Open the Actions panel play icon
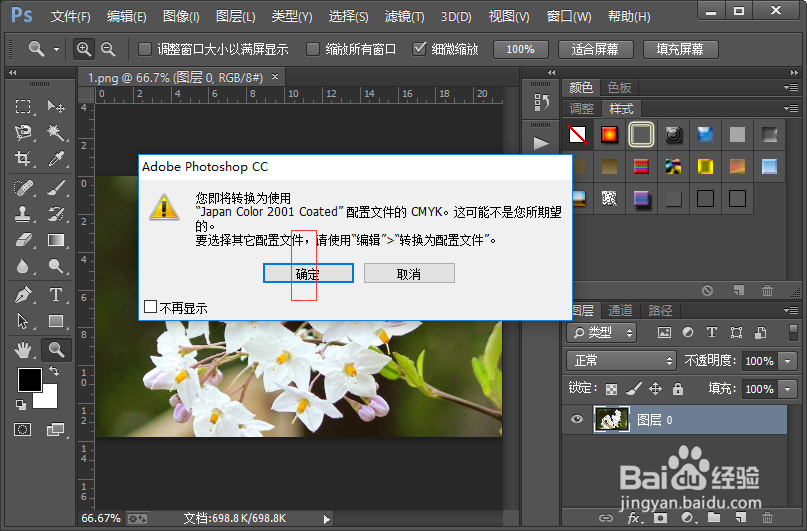The width and height of the screenshot is (807, 531). coord(541,143)
